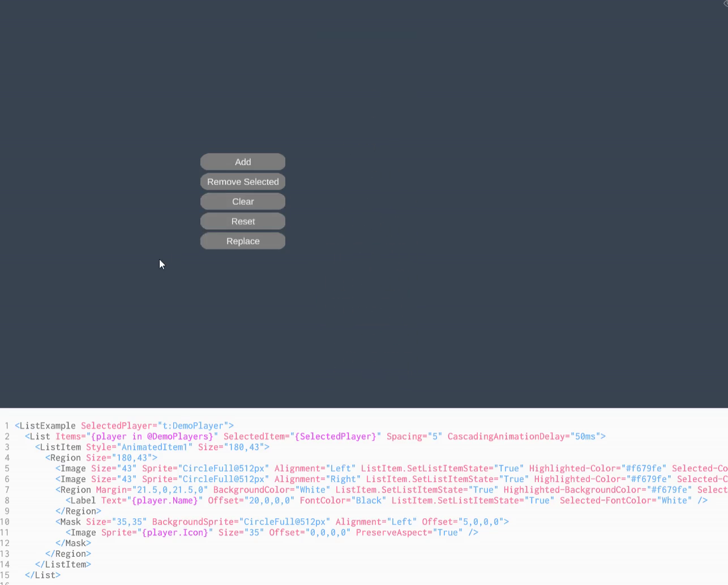
Task: Click Highlighted-BackgroundColor="#f679fe" attribute
Action: tap(598, 490)
